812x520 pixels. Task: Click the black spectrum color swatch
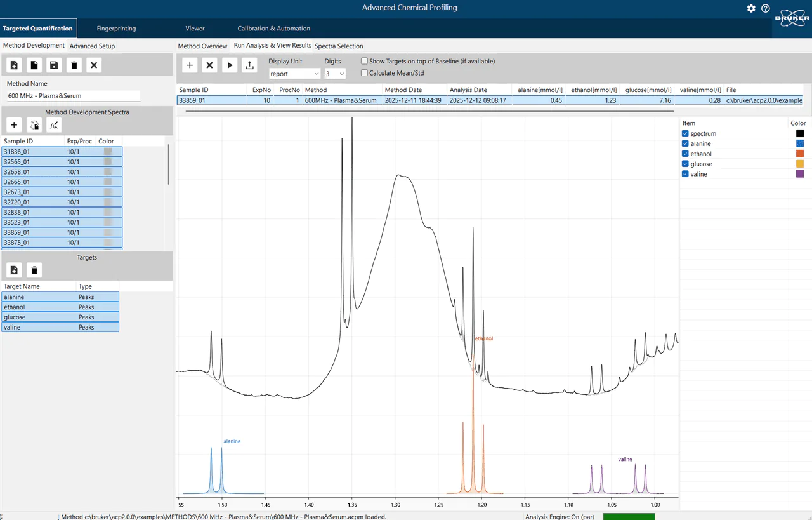[800, 133]
